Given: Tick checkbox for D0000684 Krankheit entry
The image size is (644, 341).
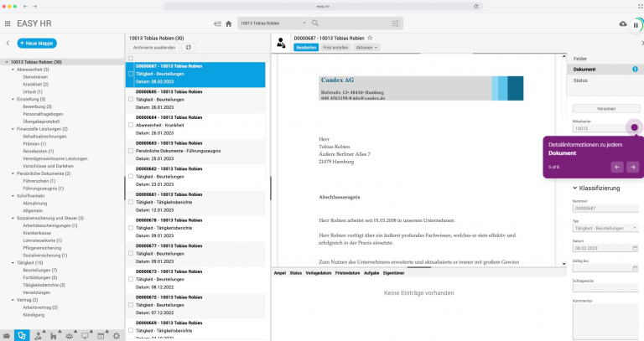Looking at the screenshot, I should (131, 125).
